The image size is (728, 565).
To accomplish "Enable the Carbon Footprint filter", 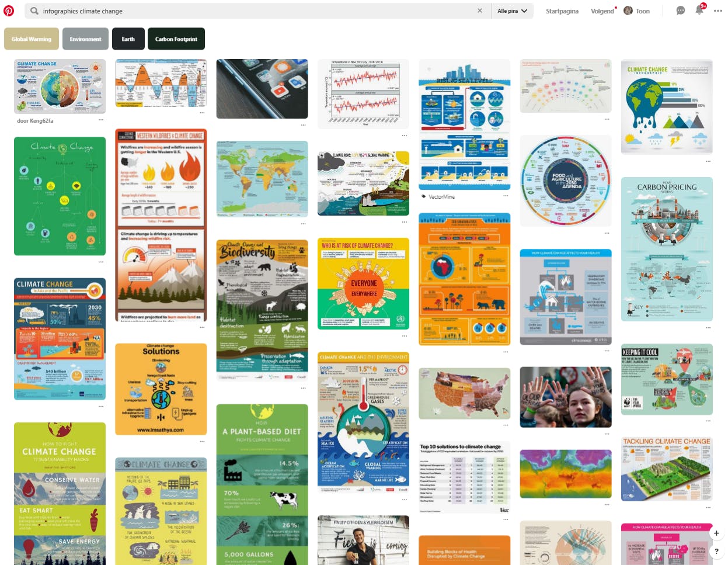I will point(176,39).
